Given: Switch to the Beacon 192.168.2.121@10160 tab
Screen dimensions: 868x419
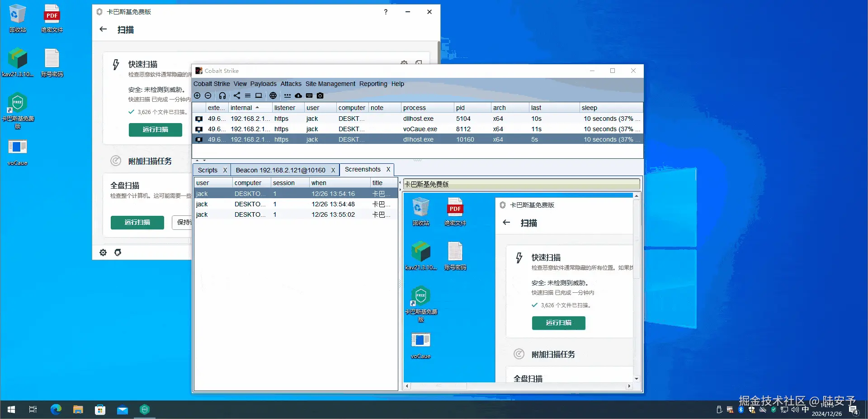Looking at the screenshot, I should click(x=281, y=170).
